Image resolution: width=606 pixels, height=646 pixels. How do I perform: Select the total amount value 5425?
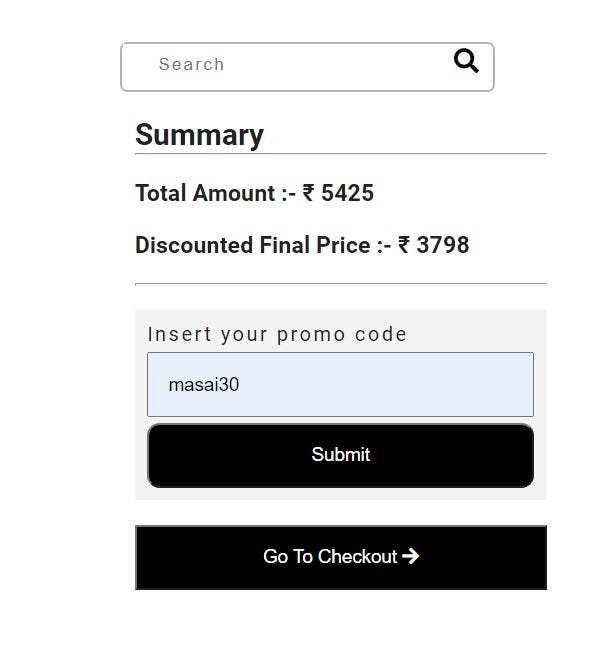coord(347,193)
